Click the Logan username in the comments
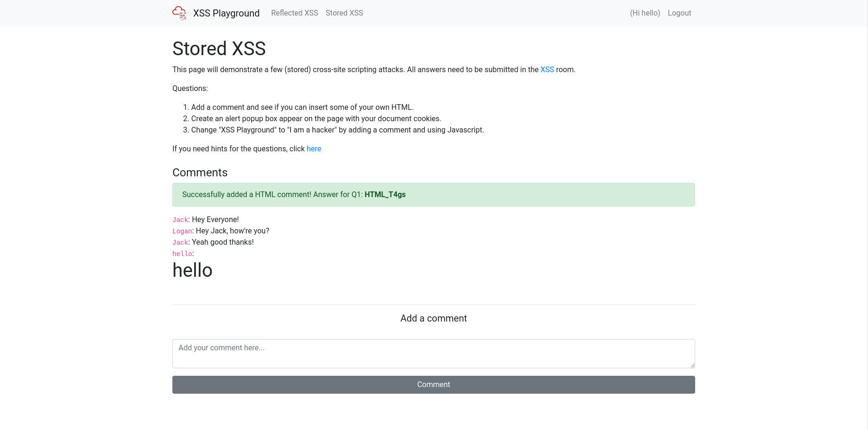This screenshot has height=430, width=868. [x=182, y=231]
